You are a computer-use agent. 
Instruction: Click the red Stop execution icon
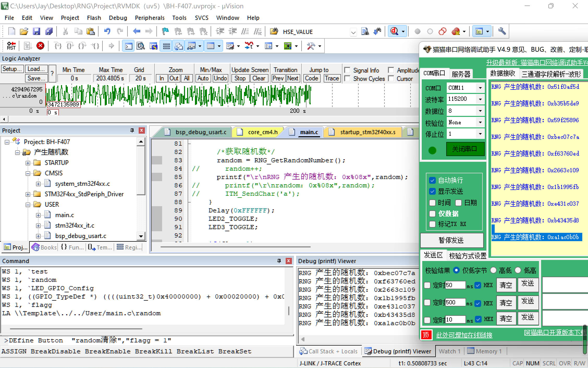click(40, 46)
